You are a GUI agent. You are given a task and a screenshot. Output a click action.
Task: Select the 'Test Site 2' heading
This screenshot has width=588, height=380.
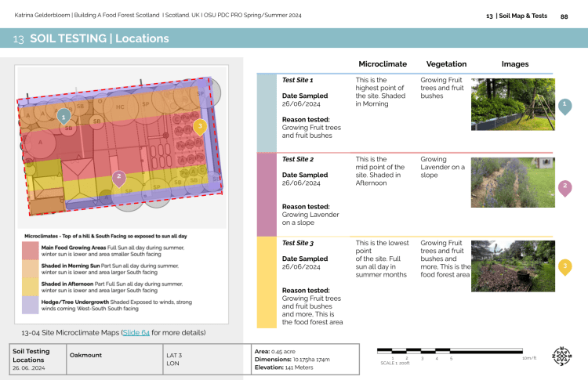(298, 159)
